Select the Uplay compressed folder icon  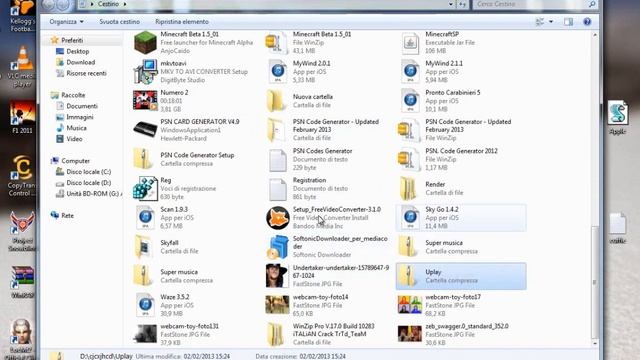[x=407, y=276]
